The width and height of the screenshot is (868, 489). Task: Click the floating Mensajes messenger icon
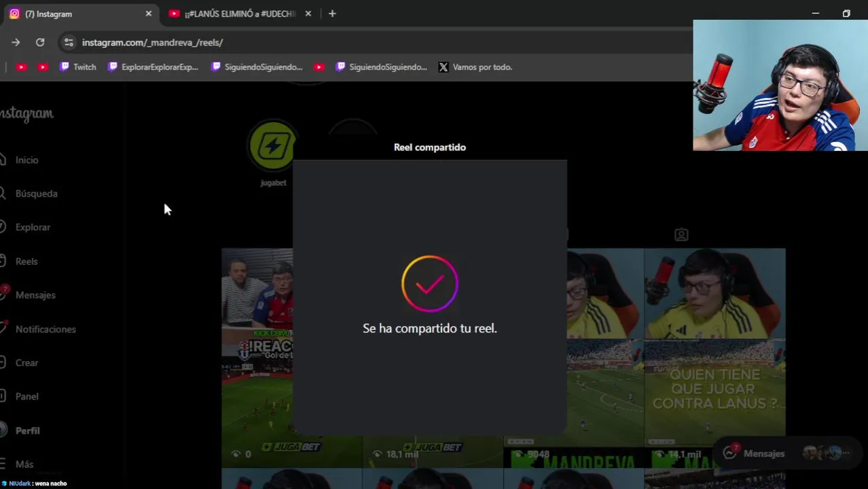[x=730, y=453]
